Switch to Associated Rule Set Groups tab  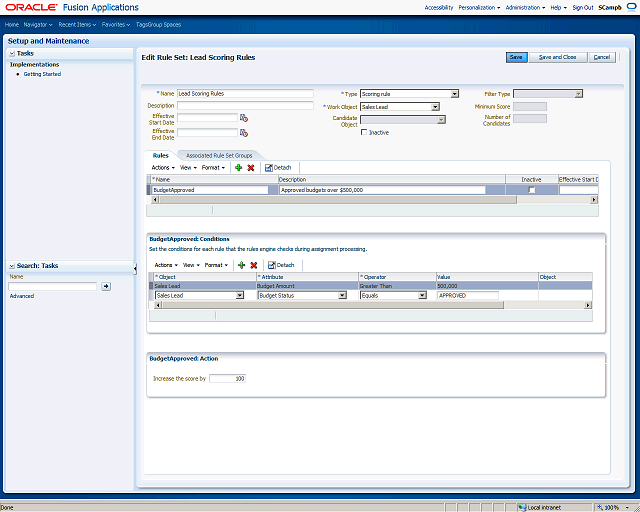pyautogui.click(x=219, y=156)
